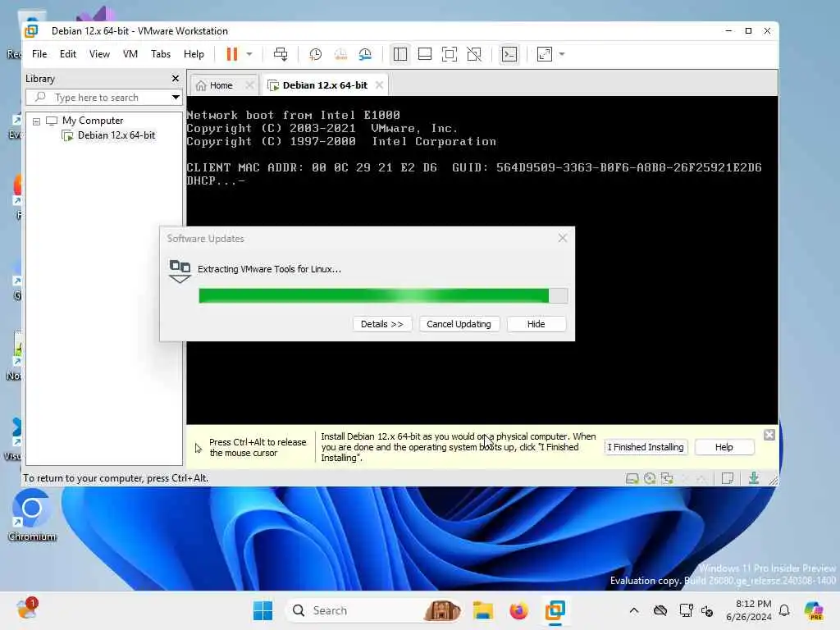Screen dimensions: 840x630
Task: Dismiss the yellow install hint bar
Action: pyautogui.click(x=769, y=435)
